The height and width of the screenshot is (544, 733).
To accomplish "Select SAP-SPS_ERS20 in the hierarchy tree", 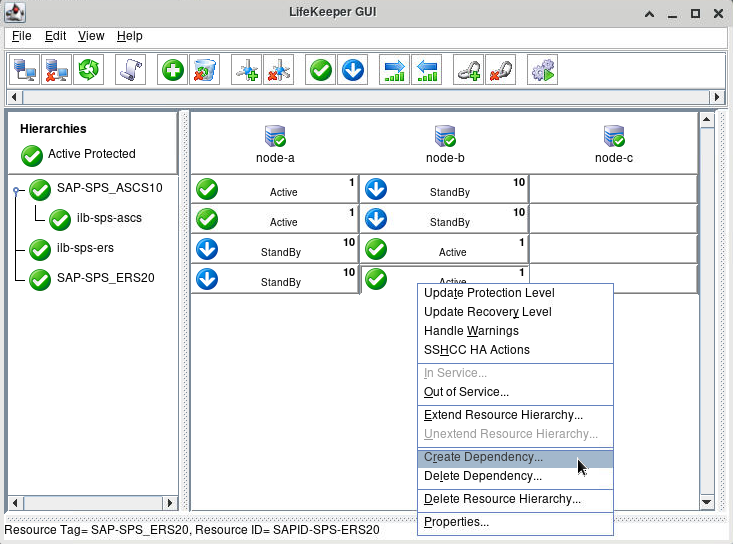I will 105,278.
